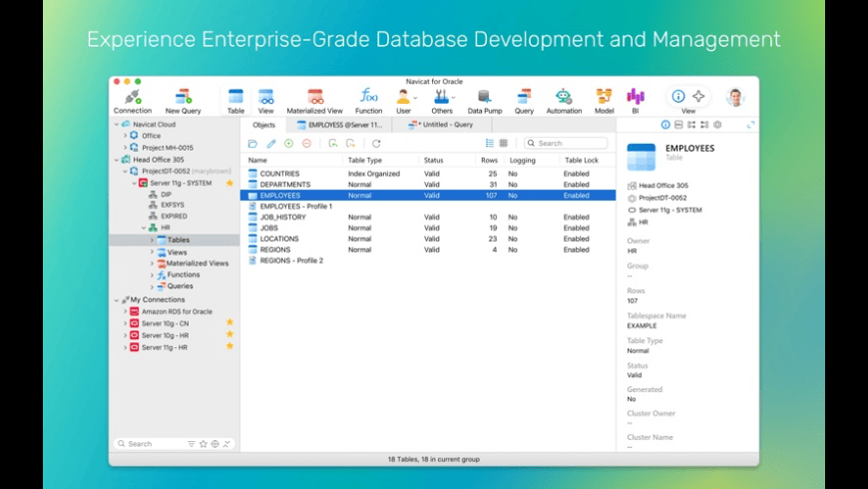The image size is (868, 489).
Task: Toggle favorite star on Server 11g - HR
Action: (x=229, y=346)
